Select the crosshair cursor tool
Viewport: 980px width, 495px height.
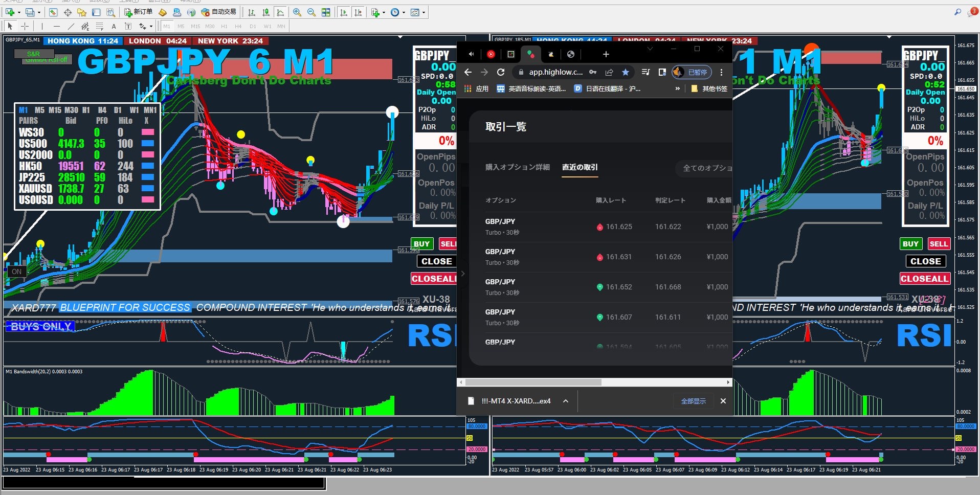point(25,26)
